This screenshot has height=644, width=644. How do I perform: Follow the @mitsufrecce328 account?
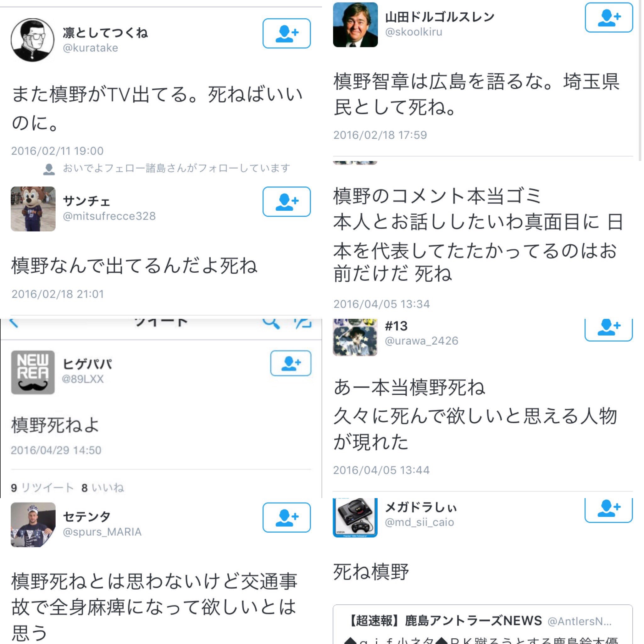(x=286, y=202)
